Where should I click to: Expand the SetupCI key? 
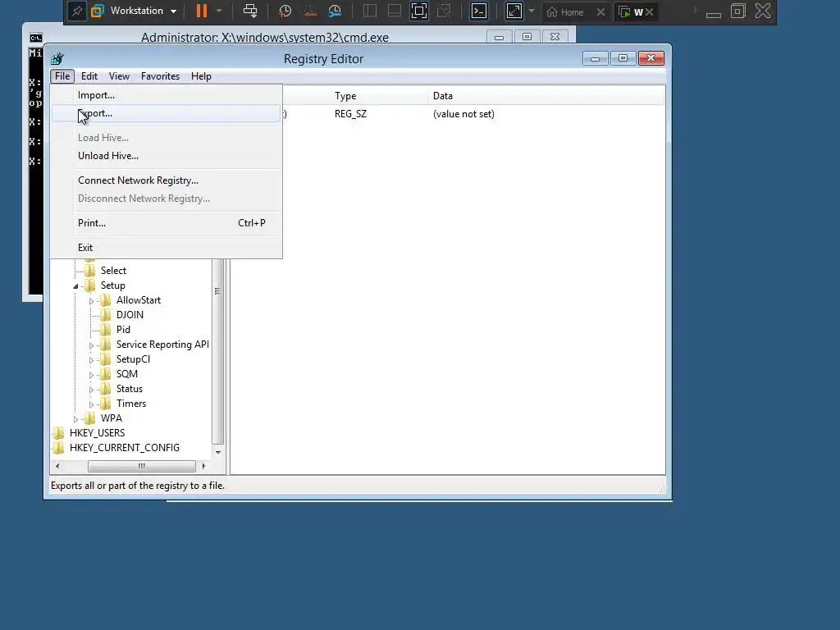(x=91, y=360)
